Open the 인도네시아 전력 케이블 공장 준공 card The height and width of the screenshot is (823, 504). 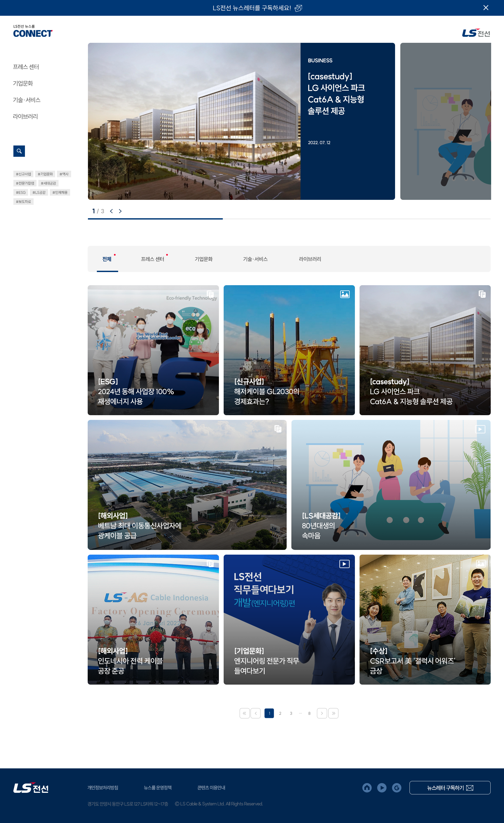153,619
